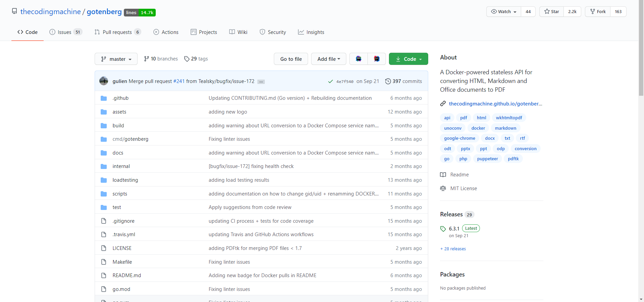Click the file icon for .gitignore
Image resolution: width=644 pixels, height=302 pixels.
point(104,221)
